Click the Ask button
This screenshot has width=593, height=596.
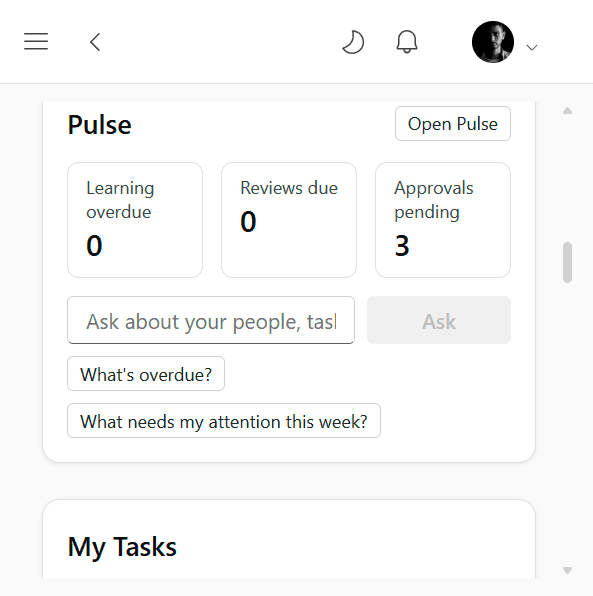click(x=439, y=320)
